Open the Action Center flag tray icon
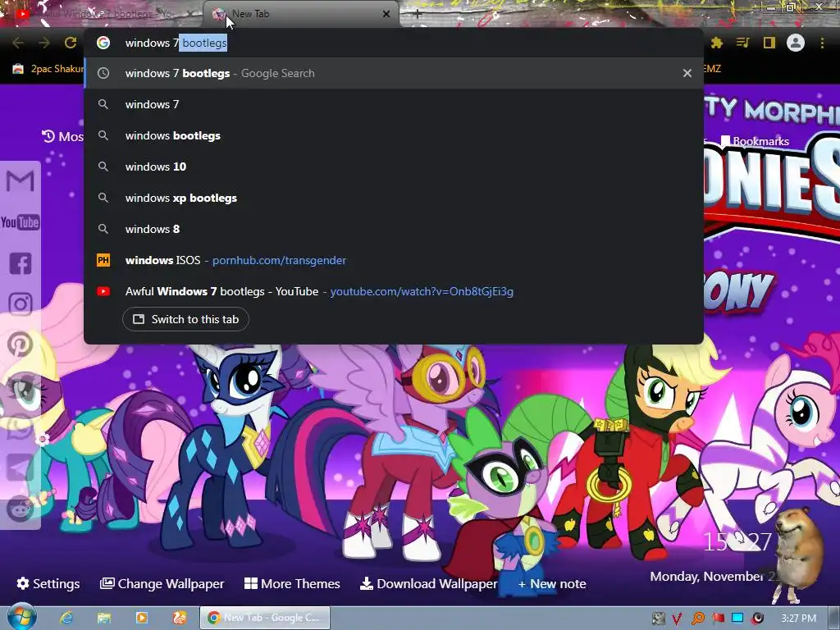Screen dimensions: 840x630 (719, 619)
